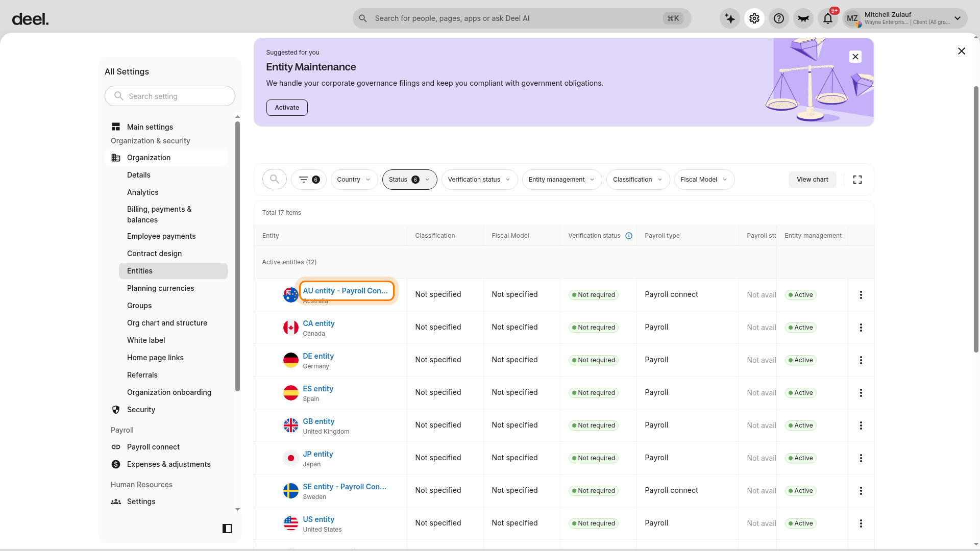Image resolution: width=980 pixels, height=551 pixels.
Task: Open the ES entity link
Action: pyautogui.click(x=318, y=389)
